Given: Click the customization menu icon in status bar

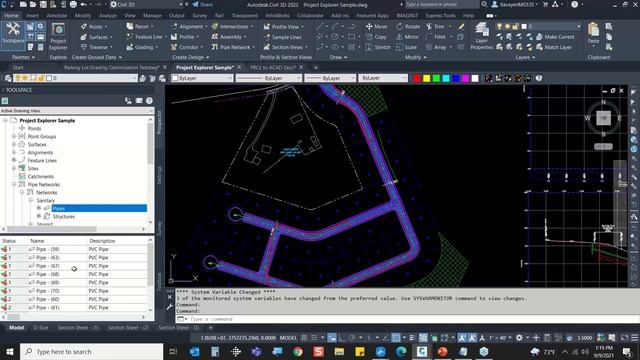Looking at the screenshot, I should 635,338.
